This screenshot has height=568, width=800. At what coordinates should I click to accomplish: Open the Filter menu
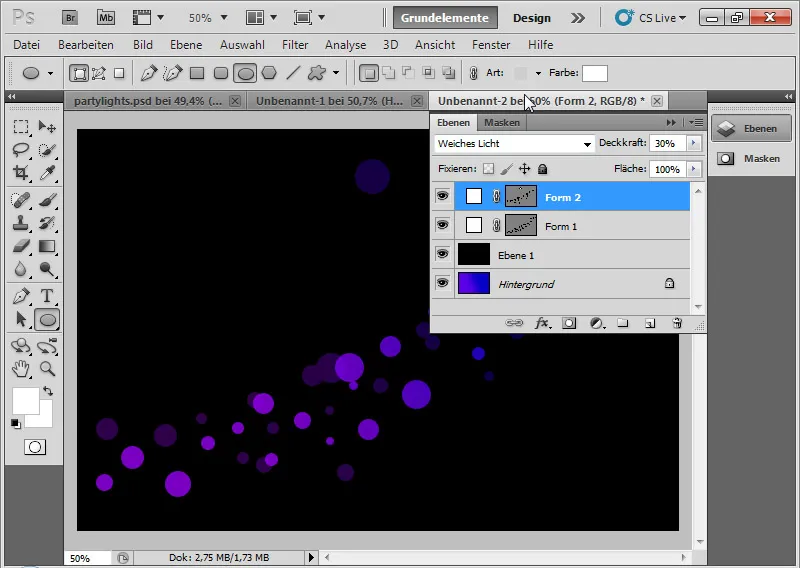(295, 45)
